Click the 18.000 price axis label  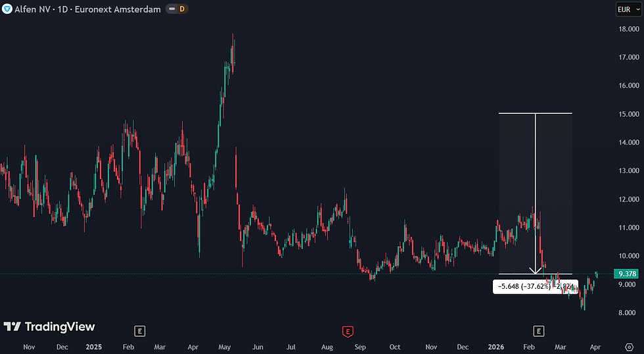click(x=629, y=29)
